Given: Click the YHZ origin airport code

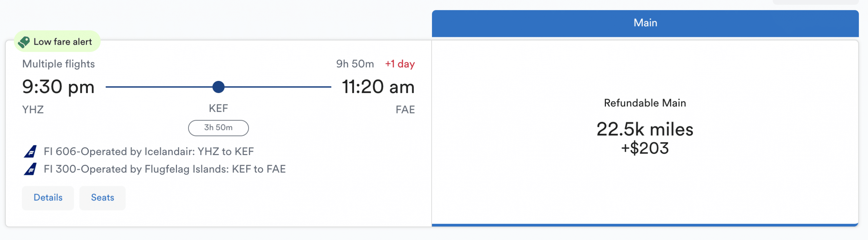Looking at the screenshot, I should (33, 110).
